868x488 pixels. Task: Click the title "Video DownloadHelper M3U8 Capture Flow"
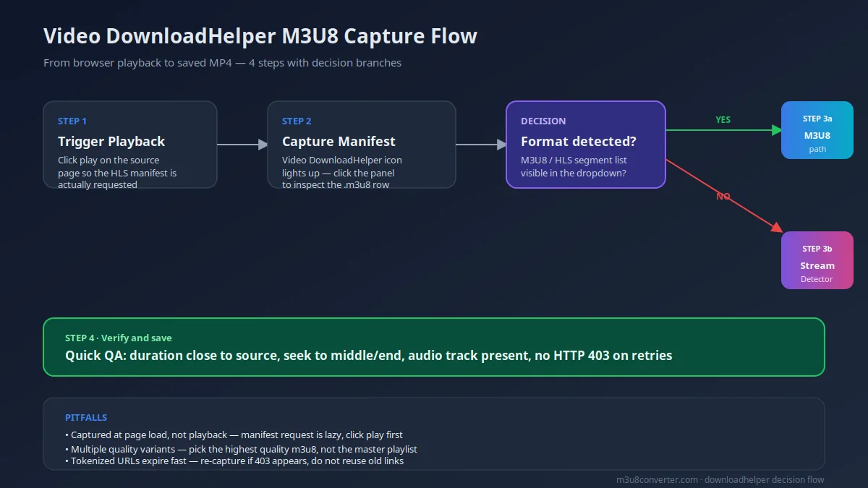click(260, 36)
